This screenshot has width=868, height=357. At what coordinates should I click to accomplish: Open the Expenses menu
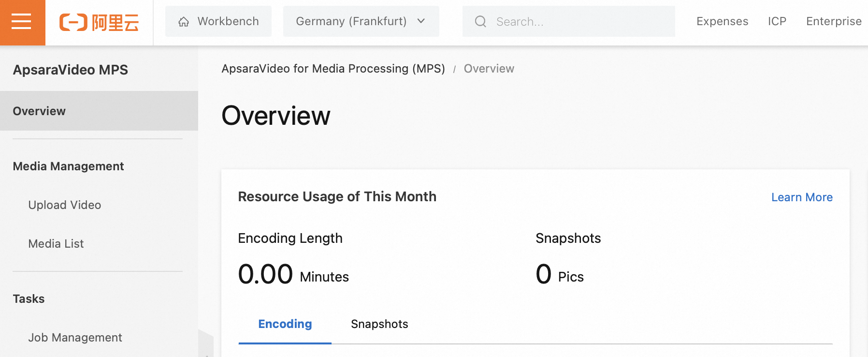(x=722, y=21)
